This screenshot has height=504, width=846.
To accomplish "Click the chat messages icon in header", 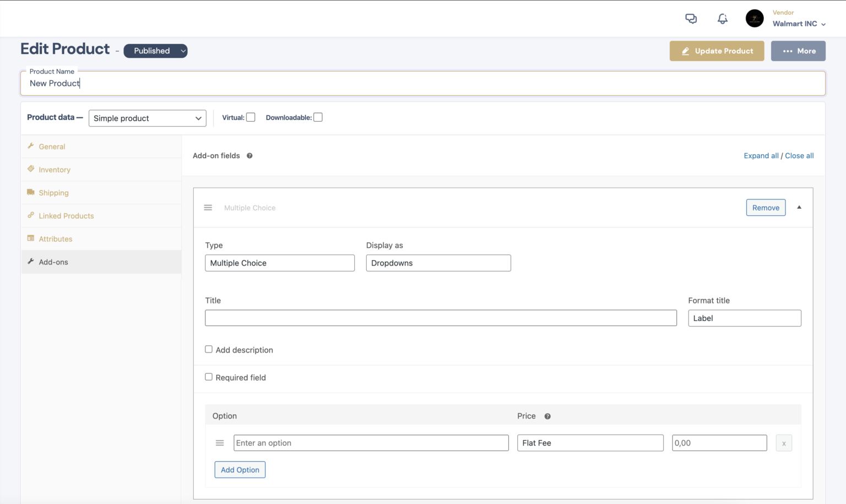I will click(x=691, y=18).
